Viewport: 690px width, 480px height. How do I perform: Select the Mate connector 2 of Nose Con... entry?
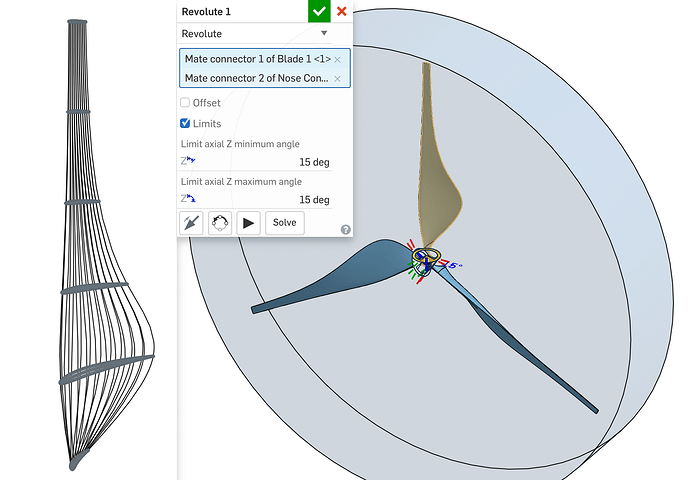coord(257,78)
